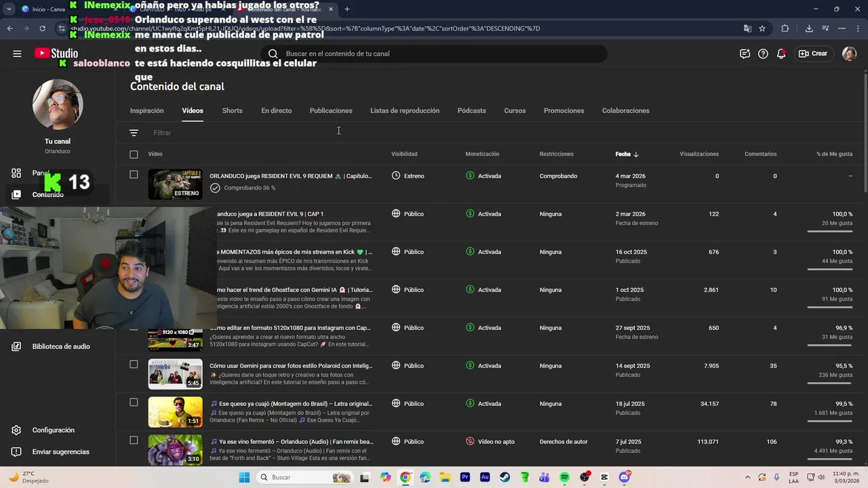Select the 'Ese queso ya cuajó' video checkbox
868x488 pixels.
134,403
